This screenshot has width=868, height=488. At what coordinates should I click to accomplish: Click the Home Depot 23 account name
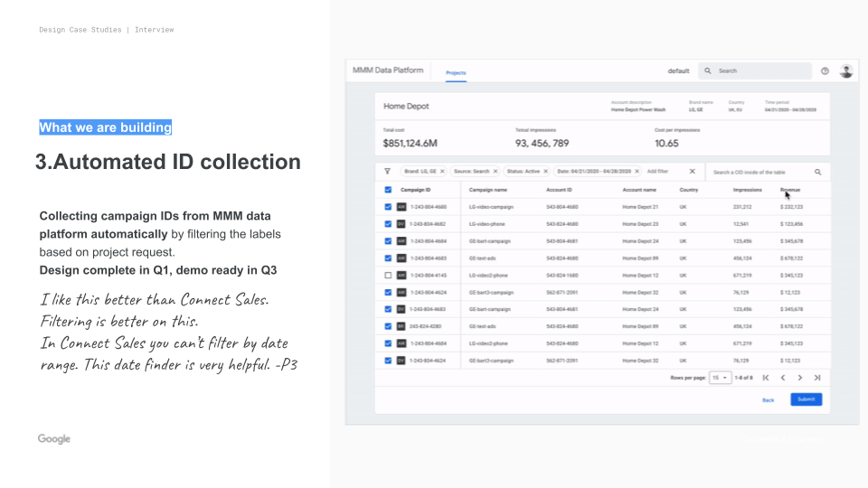pos(640,224)
